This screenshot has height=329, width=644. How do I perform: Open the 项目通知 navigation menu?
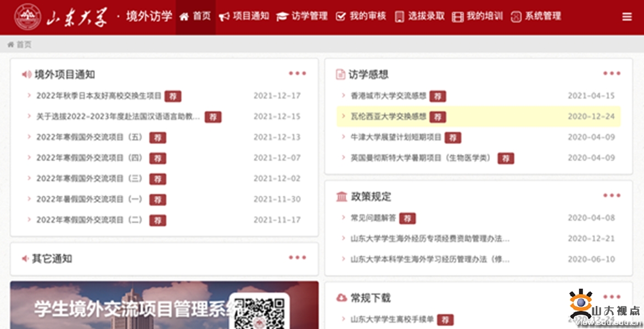coord(244,16)
